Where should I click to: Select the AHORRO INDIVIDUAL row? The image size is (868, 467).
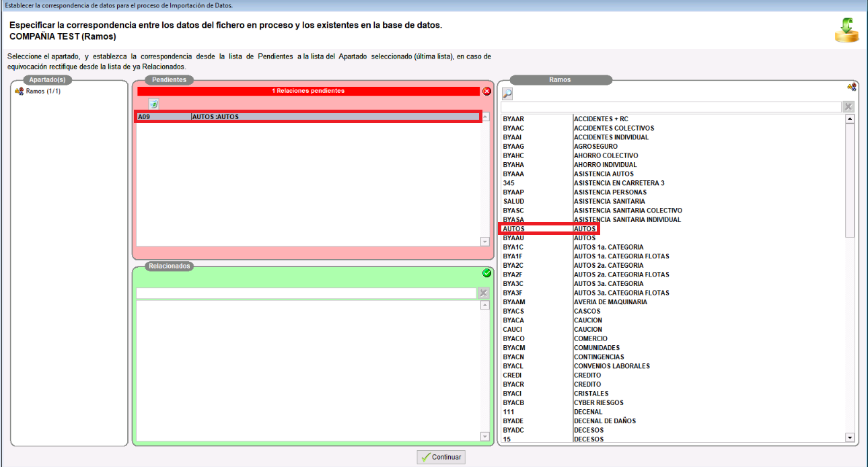click(673, 165)
